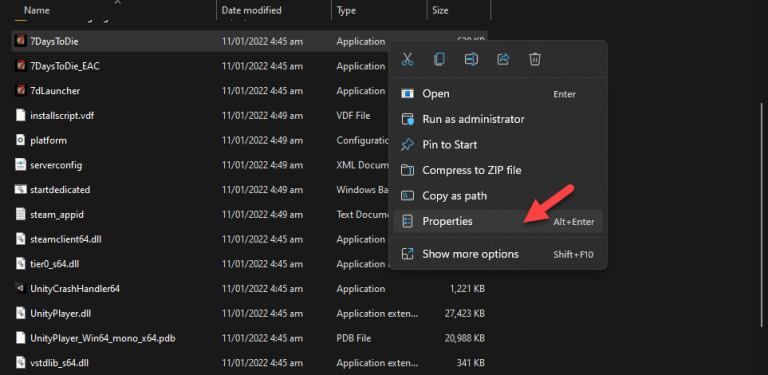Click the PDB File type cell

[354, 338]
